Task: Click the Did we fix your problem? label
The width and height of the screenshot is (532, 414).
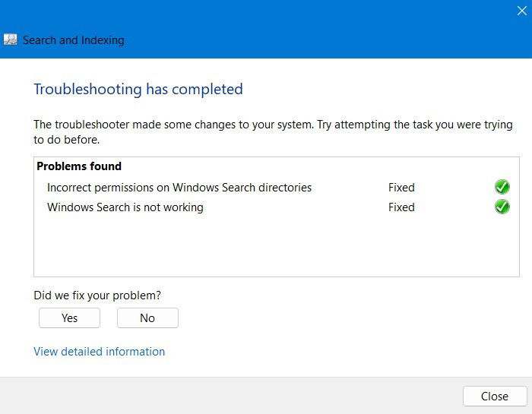Action: coord(97,295)
